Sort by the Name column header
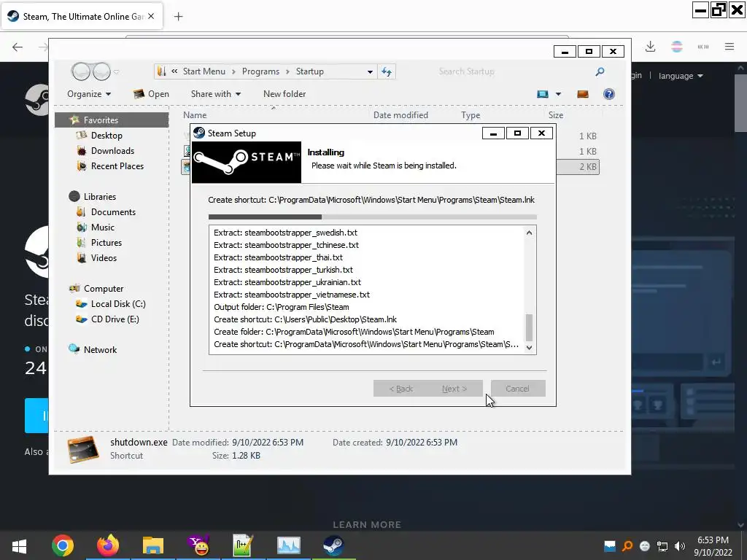 pyautogui.click(x=195, y=114)
